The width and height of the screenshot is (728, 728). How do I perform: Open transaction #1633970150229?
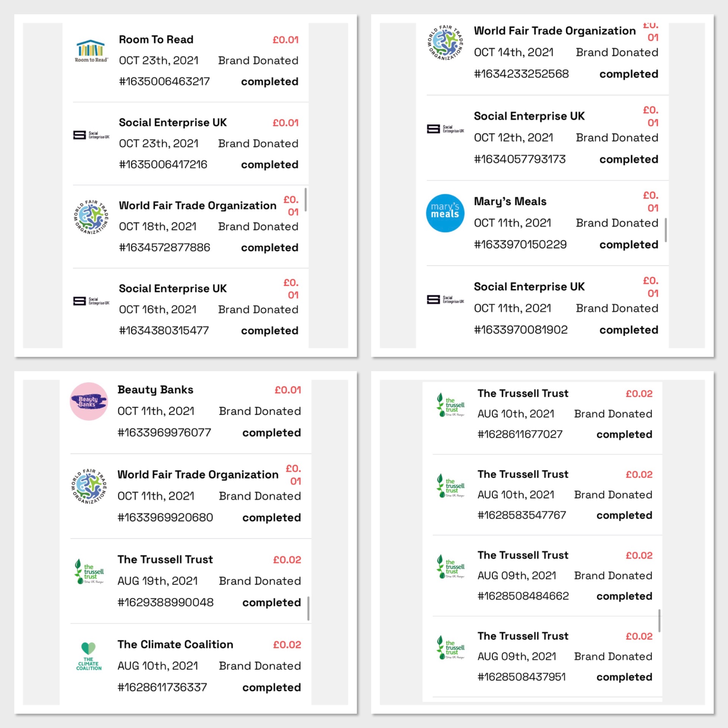point(520,245)
